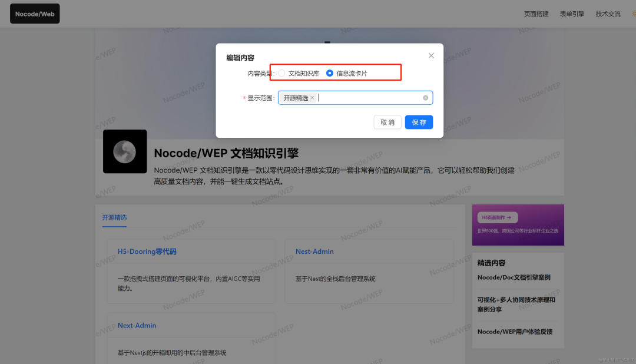Screen dimensions: 636x364
Task: Click the 编辑内容 dialog title
Action: coord(240,58)
